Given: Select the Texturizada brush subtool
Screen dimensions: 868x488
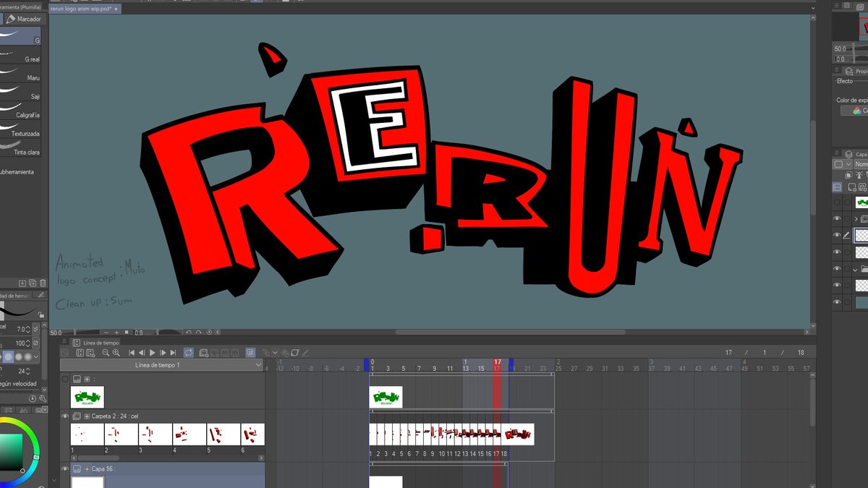Looking at the screenshot, I should coord(23,133).
